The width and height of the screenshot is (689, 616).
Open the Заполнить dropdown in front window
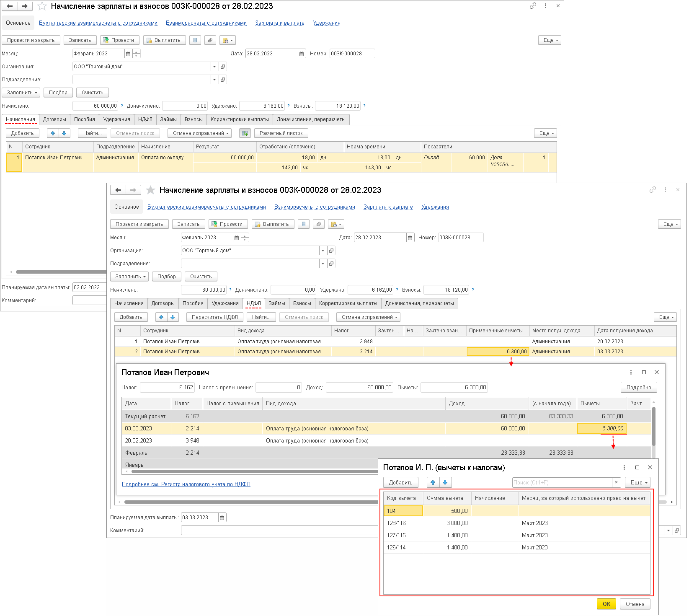[x=129, y=277]
